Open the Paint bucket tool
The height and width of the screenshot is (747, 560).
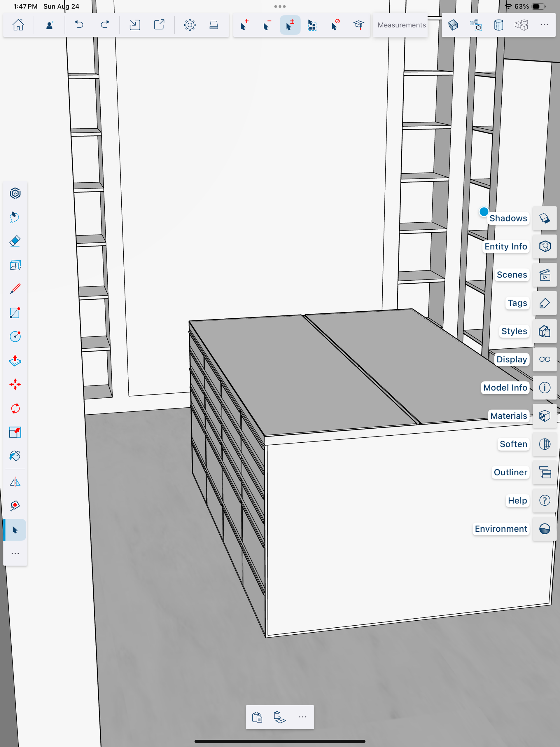[15, 456]
